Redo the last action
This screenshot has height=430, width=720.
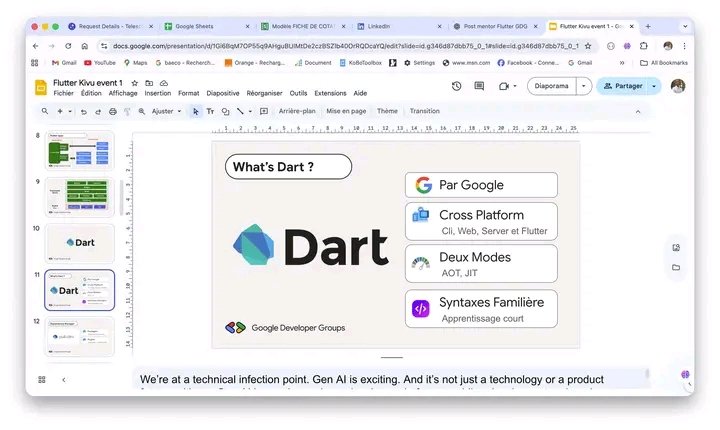pos(98,112)
